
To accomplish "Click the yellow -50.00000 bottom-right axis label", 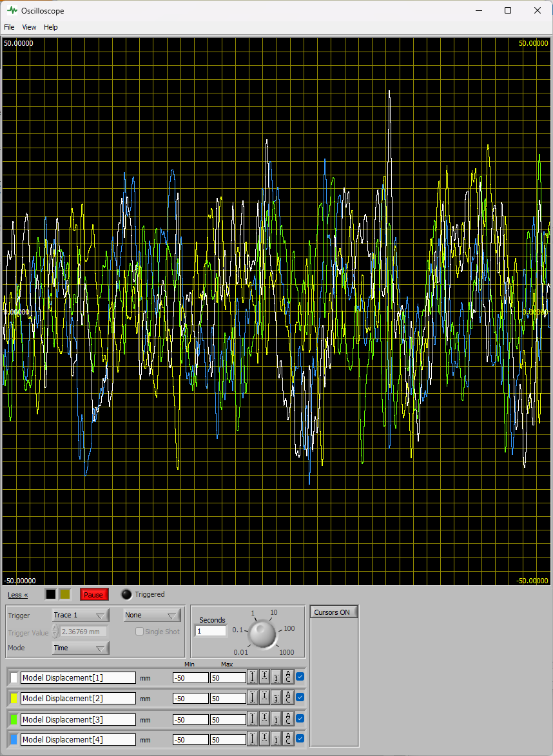I will (x=532, y=581).
